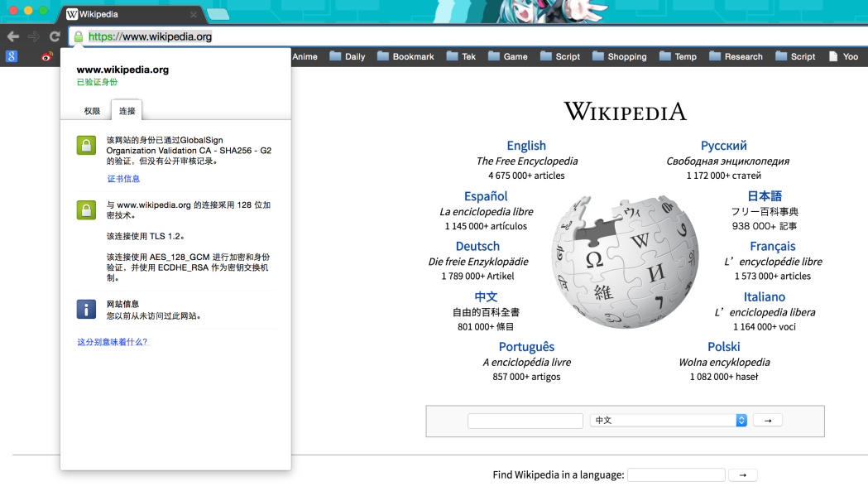The width and height of the screenshot is (868, 491).
Task: Open the 日本語 Wikipedia link
Action: coord(765,196)
